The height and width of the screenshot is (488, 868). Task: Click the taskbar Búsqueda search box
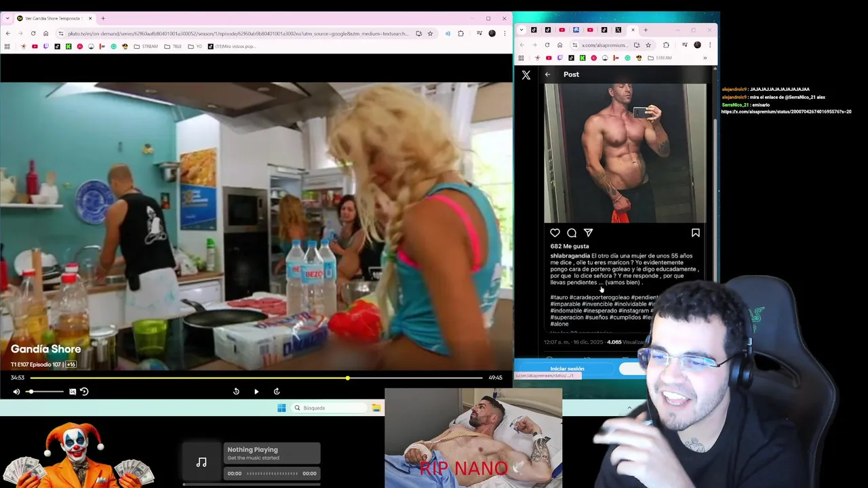pyautogui.click(x=330, y=408)
